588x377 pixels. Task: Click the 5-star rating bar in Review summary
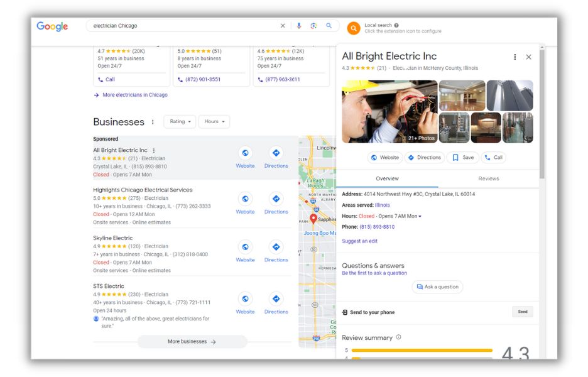click(422, 351)
